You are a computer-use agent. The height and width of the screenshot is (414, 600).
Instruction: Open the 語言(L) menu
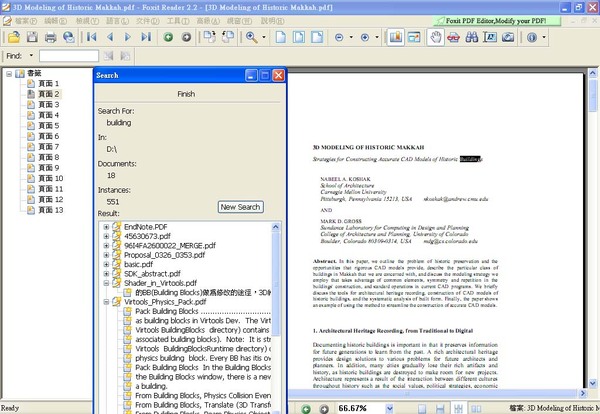pos(117,21)
